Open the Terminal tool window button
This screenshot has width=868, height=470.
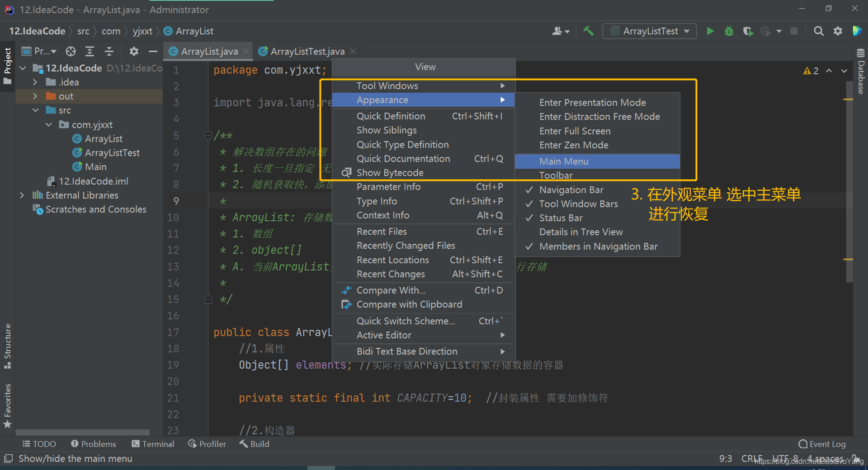click(153, 444)
